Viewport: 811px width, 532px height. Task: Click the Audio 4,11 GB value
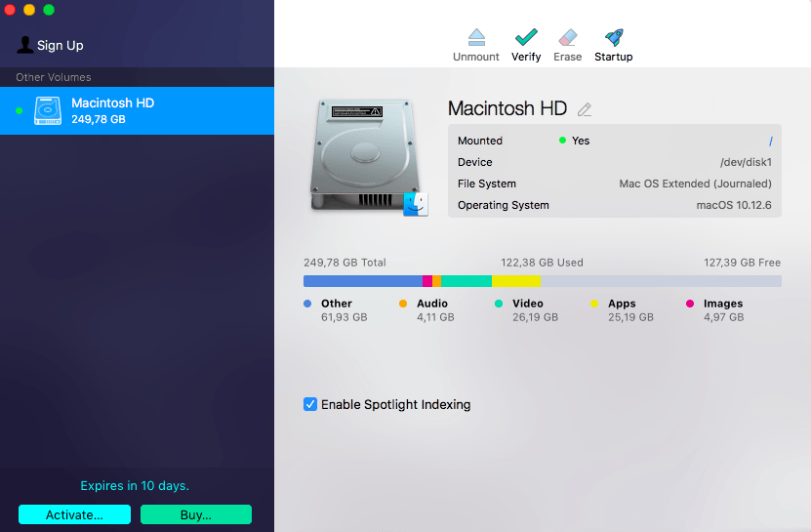pos(435,317)
